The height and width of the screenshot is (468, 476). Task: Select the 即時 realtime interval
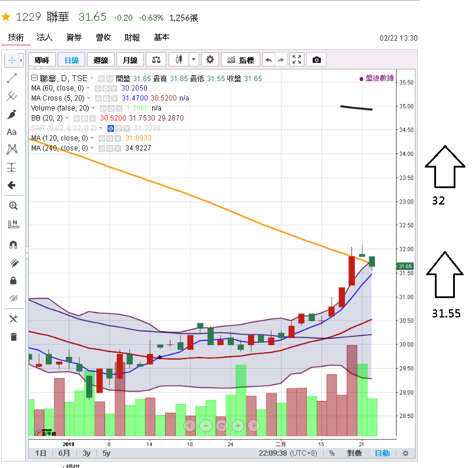click(42, 60)
